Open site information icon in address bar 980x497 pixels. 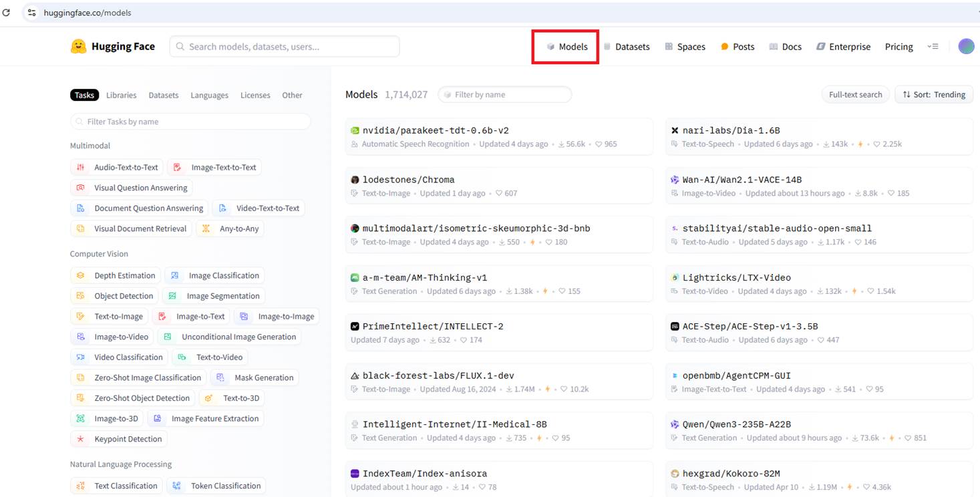(x=31, y=12)
